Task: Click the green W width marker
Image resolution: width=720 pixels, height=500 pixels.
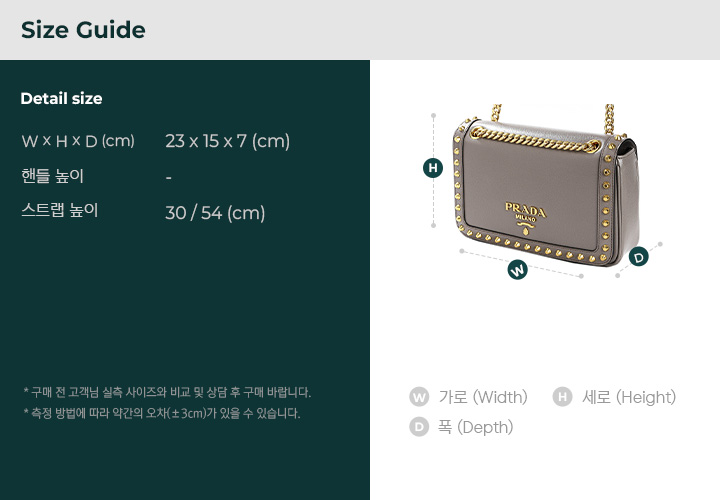Action: [x=518, y=270]
